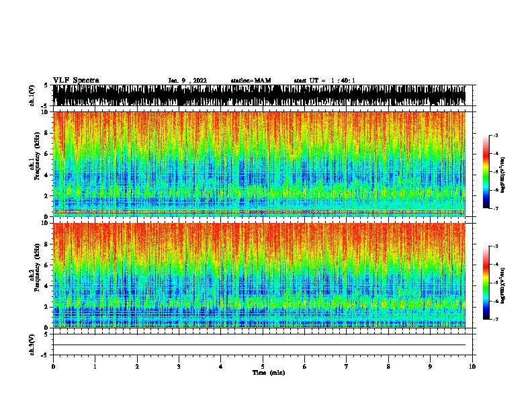The height and width of the screenshot is (411, 532).
Task: Click the "8" tick on the time axis
Action: pyautogui.click(x=388, y=367)
